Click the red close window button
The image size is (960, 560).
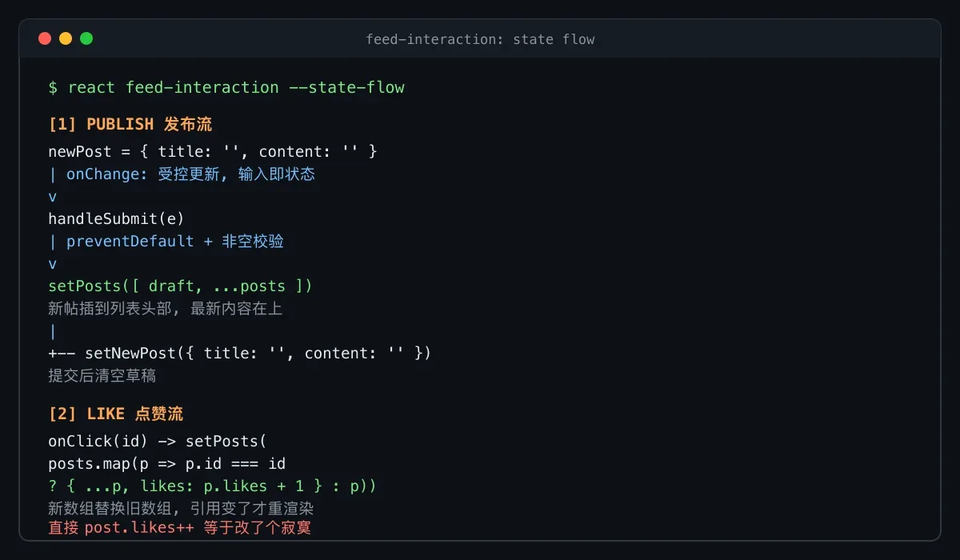point(45,38)
